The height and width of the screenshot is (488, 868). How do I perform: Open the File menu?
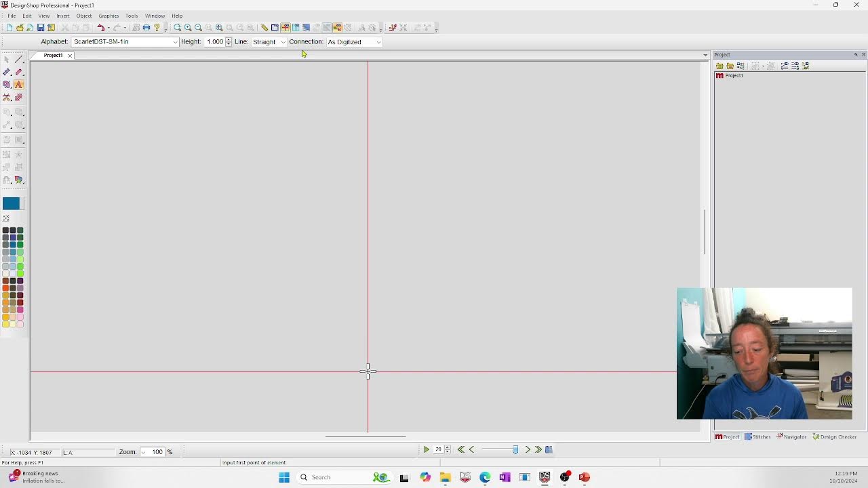[12, 16]
